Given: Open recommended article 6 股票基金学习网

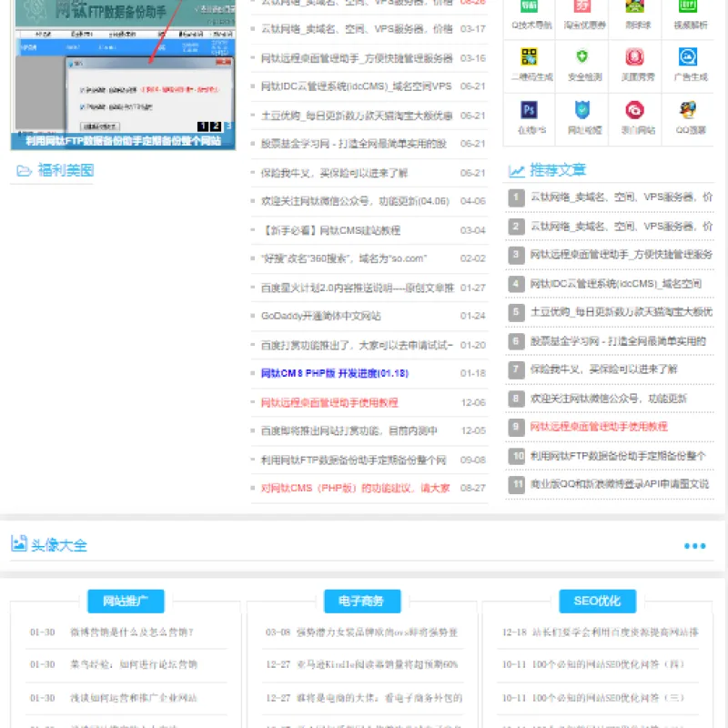Looking at the screenshot, I should tap(618, 341).
